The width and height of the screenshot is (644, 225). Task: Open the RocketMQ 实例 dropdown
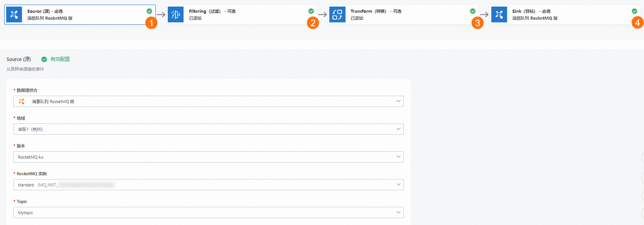pos(209,185)
